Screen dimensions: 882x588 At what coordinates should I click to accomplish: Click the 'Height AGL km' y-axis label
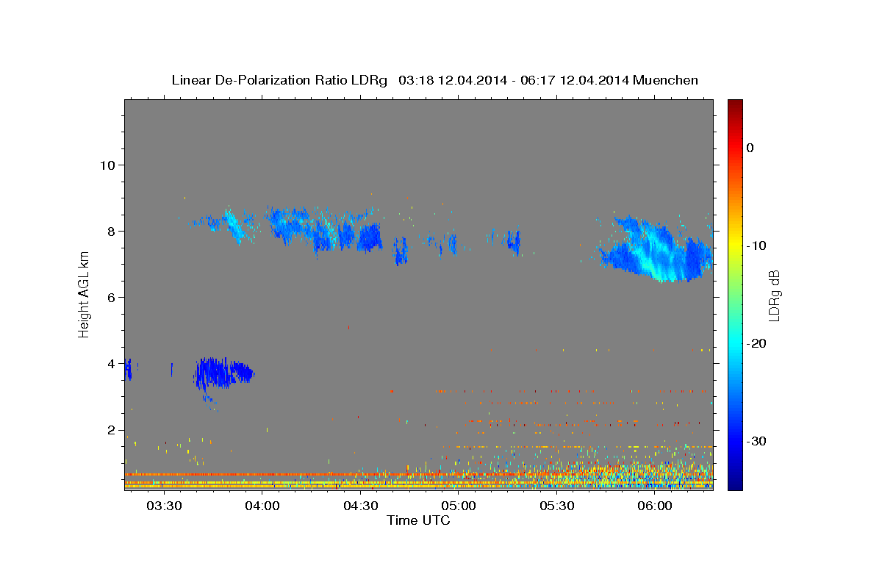click(x=84, y=294)
